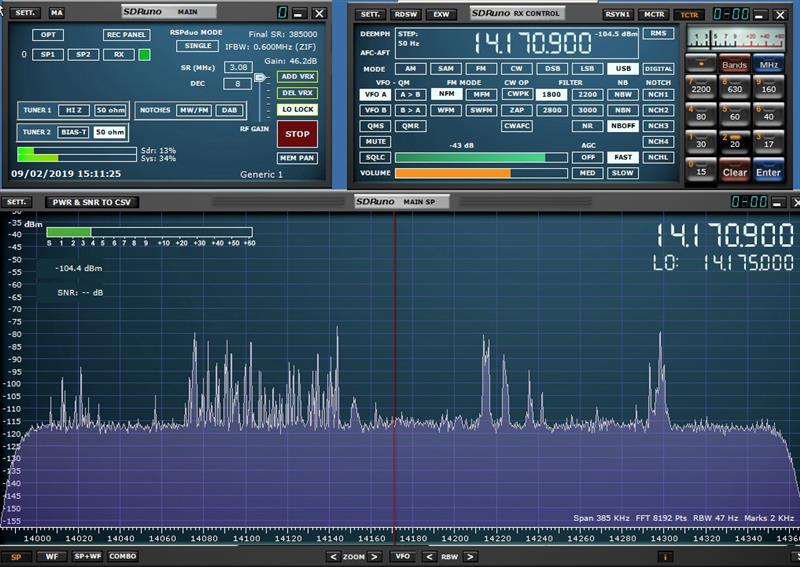Viewport: 800px width, 567px height.
Task: Switch to SP+WF view
Action: tap(87, 556)
